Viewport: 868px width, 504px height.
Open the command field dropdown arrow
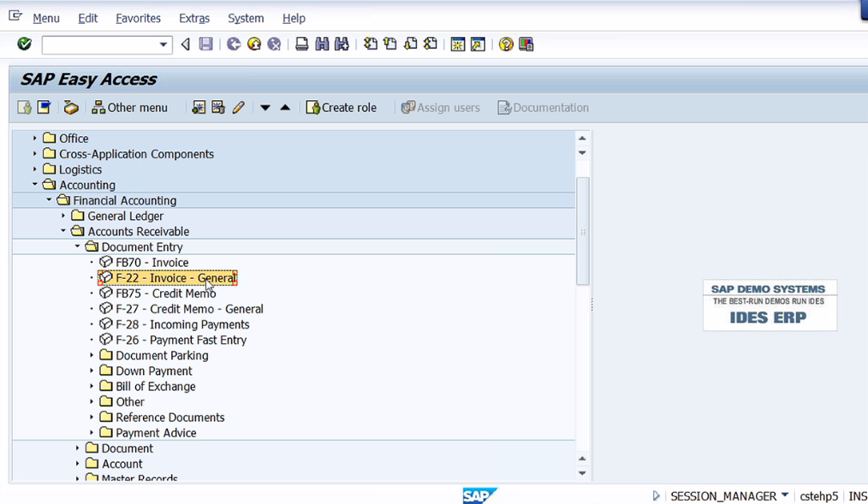tap(163, 44)
